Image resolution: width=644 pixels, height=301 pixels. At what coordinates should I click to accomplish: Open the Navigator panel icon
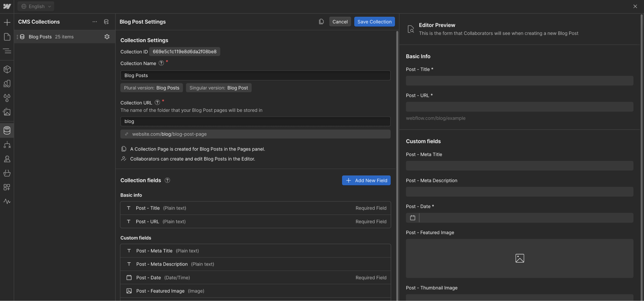click(x=7, y=51)
